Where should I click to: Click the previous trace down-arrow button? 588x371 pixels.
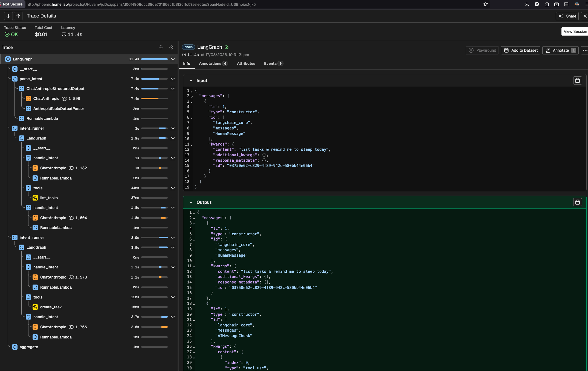pos(8,16)
